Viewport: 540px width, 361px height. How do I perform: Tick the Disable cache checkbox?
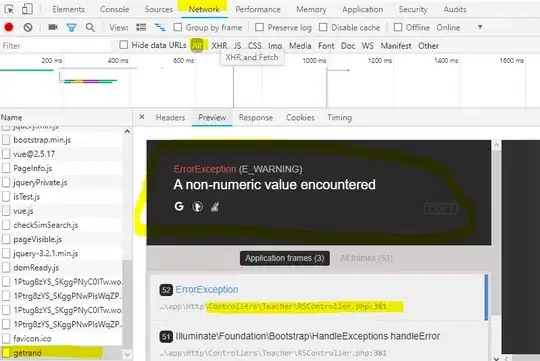pyautogui.click(x=323, y=27)
